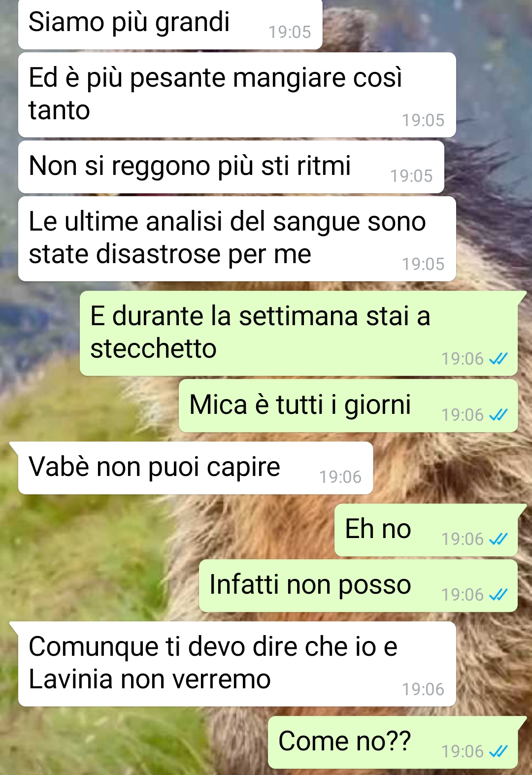Image resolution: width=532 pixels, height=775 pixels.
Task: Tap the 19:06 timestamp on 'Vabè non puoi capire'
Action: [340, 476]
